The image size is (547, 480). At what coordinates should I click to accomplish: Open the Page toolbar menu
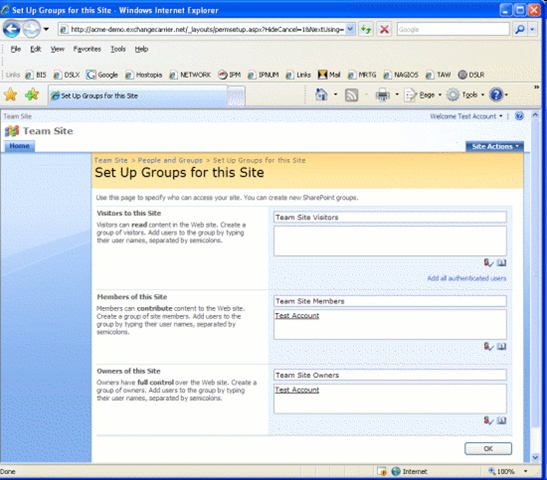point(423,95)
